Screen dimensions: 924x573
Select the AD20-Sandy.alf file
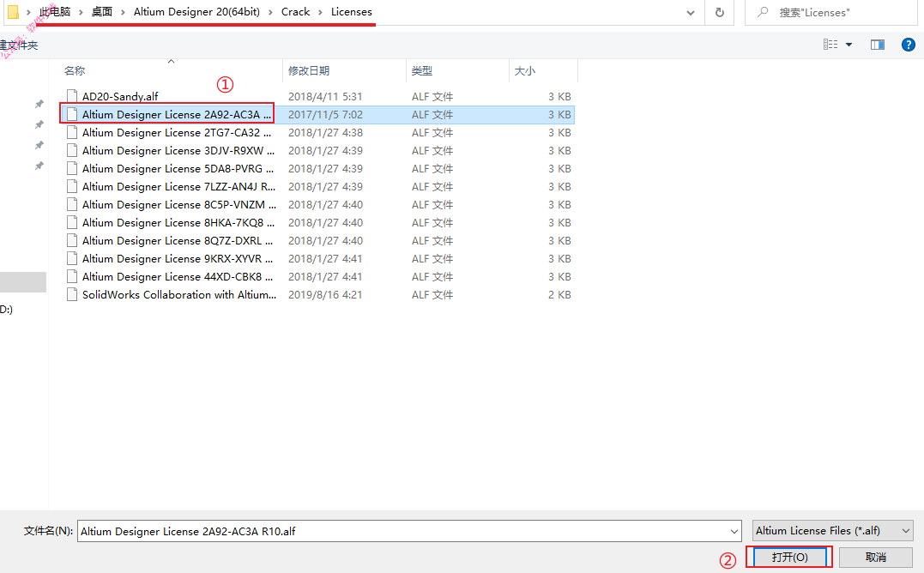(120, 97)
